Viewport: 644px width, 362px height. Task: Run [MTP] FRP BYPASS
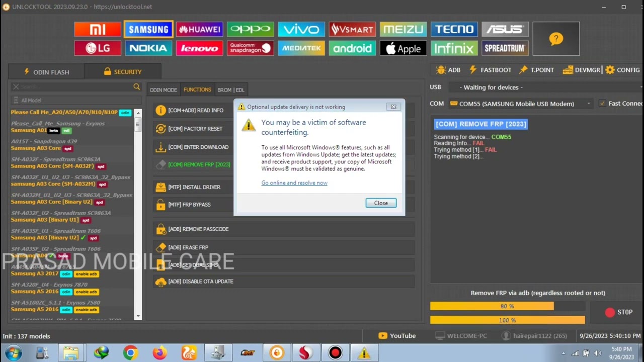tap(194, 205)
